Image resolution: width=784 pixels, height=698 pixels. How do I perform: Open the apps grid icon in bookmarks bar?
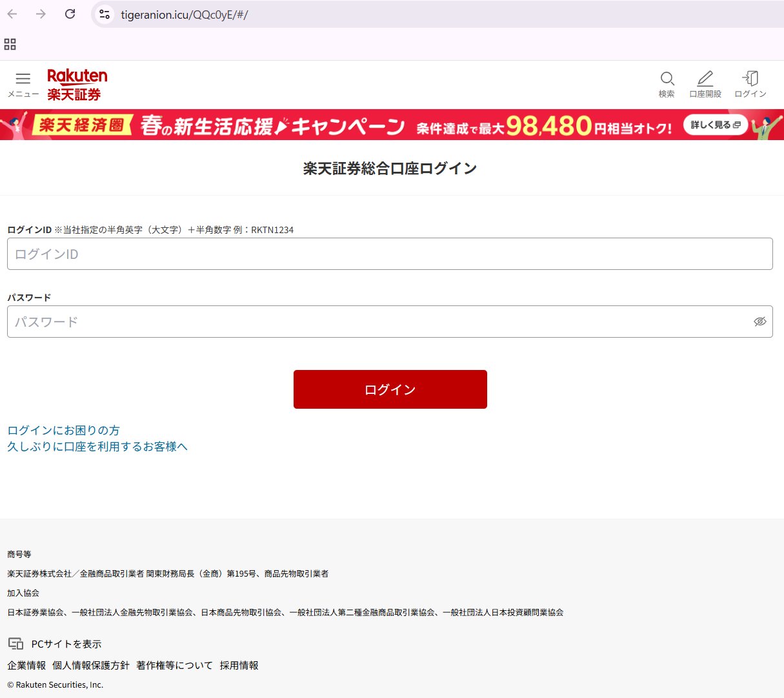[x=10, y=44]
